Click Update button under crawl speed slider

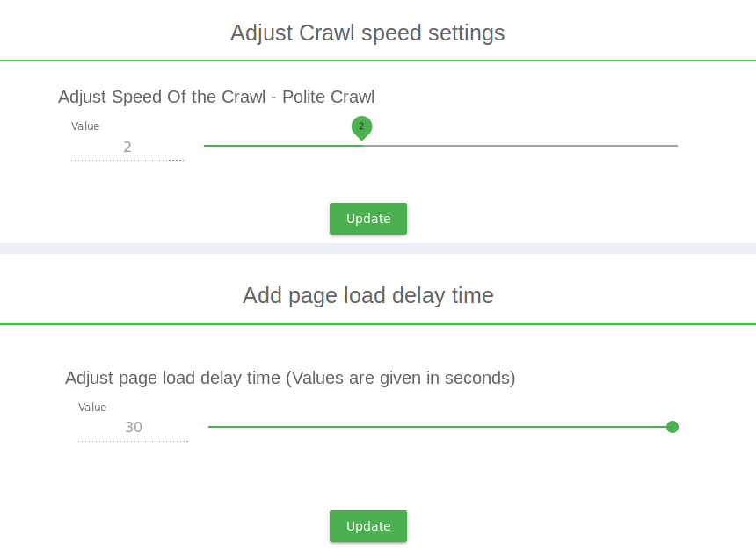point(367,219)
